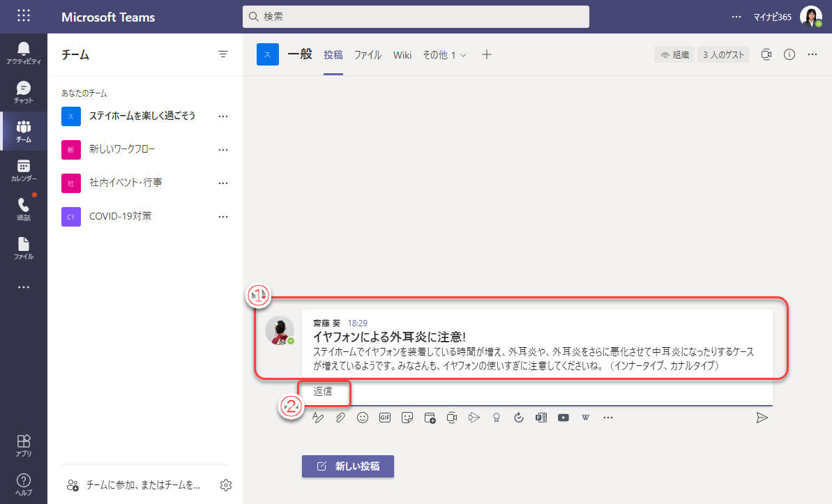Click the Meet now camera icon in compose toolbar
Screen dimensions: 832x504
click(451, 418)
